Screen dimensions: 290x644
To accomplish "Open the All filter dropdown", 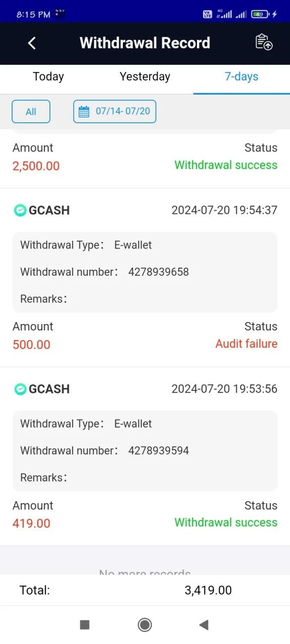I will click(31, 112).
